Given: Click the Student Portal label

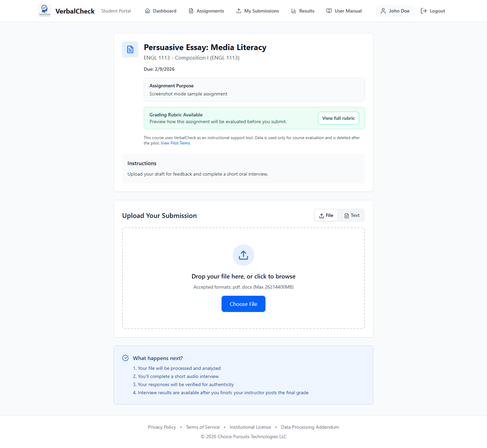Looking at the screenshot, I should (116, 10).
